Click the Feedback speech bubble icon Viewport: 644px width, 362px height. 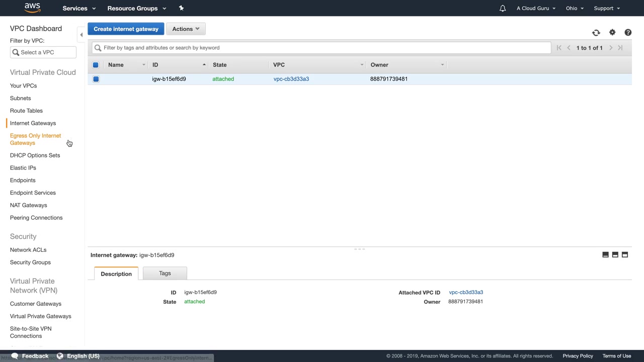pyautogui.click(x=15, y=356)
